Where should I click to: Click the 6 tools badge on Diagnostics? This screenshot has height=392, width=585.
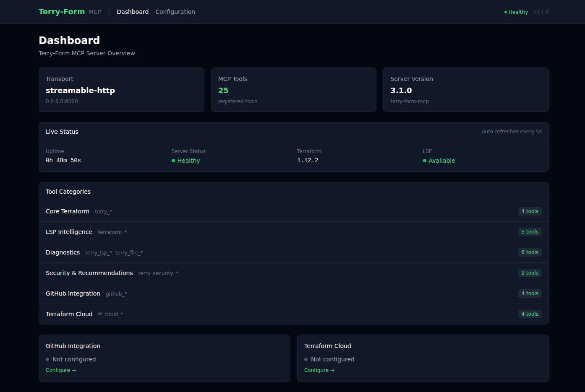coord(530,252)
